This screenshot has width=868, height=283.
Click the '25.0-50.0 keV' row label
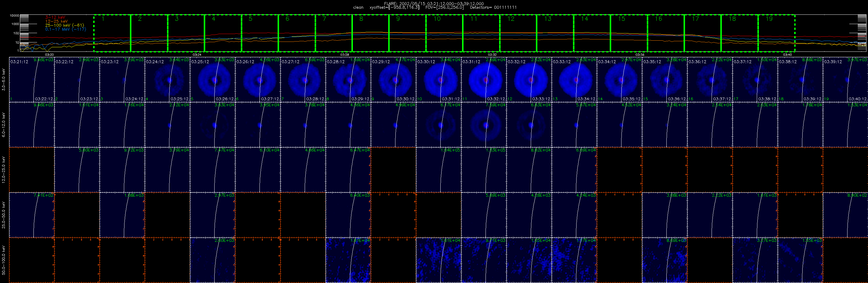4,215
